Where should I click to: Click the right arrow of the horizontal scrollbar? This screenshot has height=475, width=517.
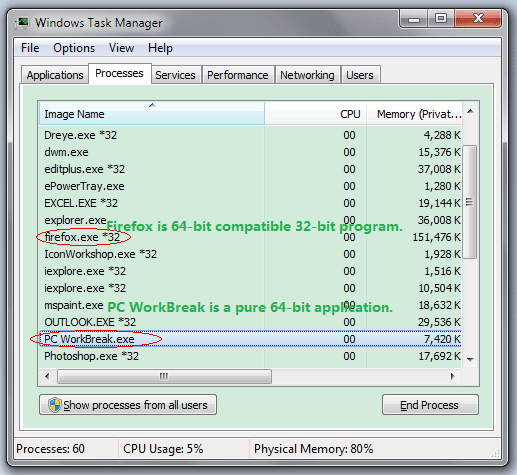(452, 376)
